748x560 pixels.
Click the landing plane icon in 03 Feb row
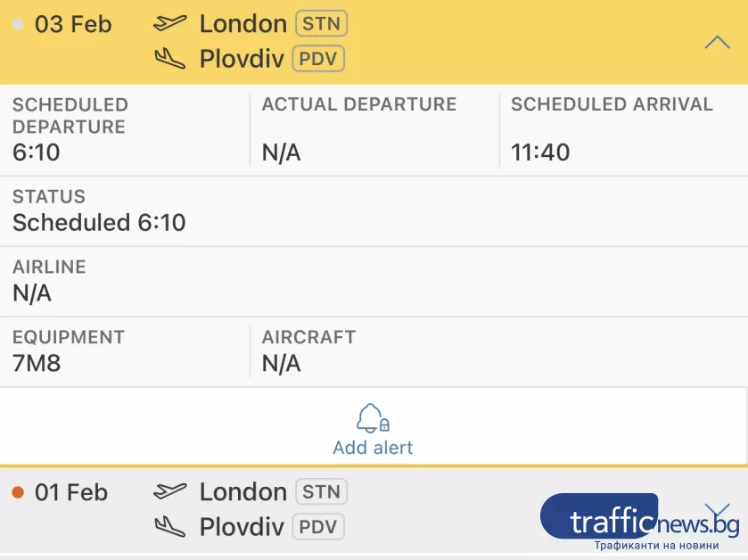170,59
